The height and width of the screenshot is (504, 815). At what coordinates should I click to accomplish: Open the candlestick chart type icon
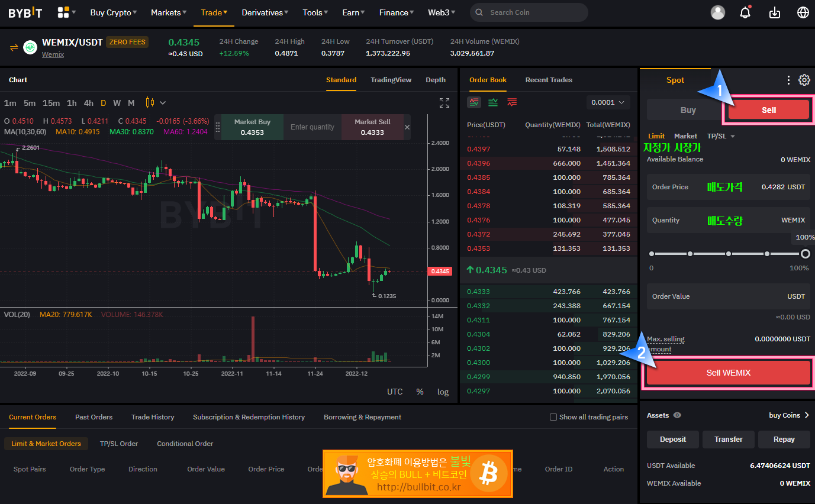point(150,103)
